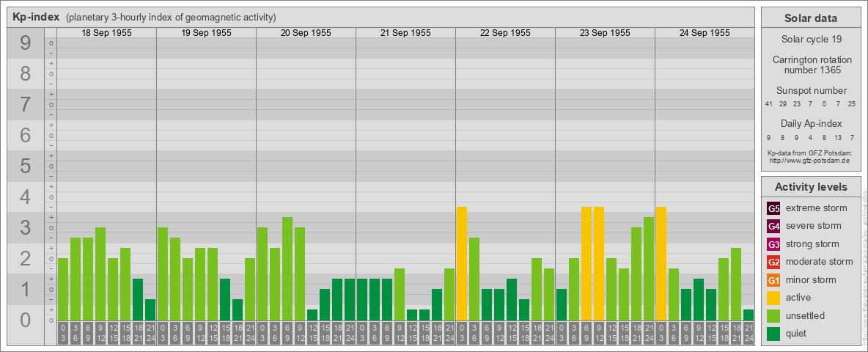This screenshot has width=868, height=352.
Task: Click the G2 moderate storm icon
Action: pyautogui.click(x=773, y=262)
